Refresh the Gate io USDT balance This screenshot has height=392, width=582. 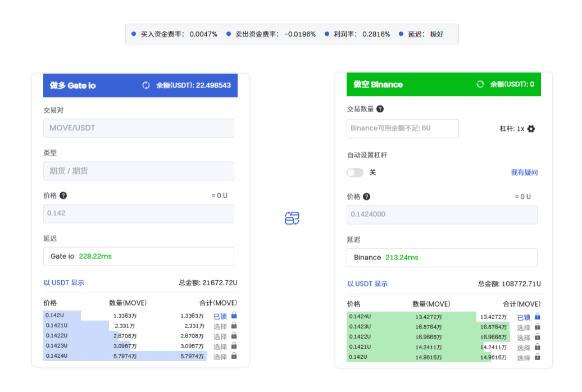pos(146,85)
